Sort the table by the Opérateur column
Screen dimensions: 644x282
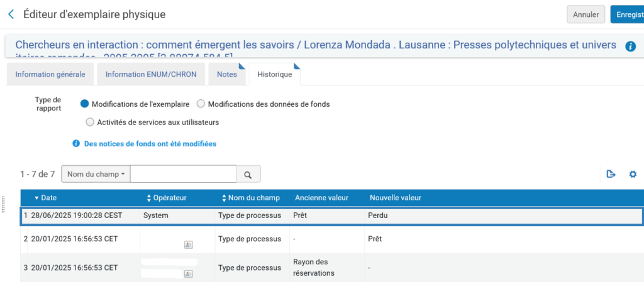166,198
